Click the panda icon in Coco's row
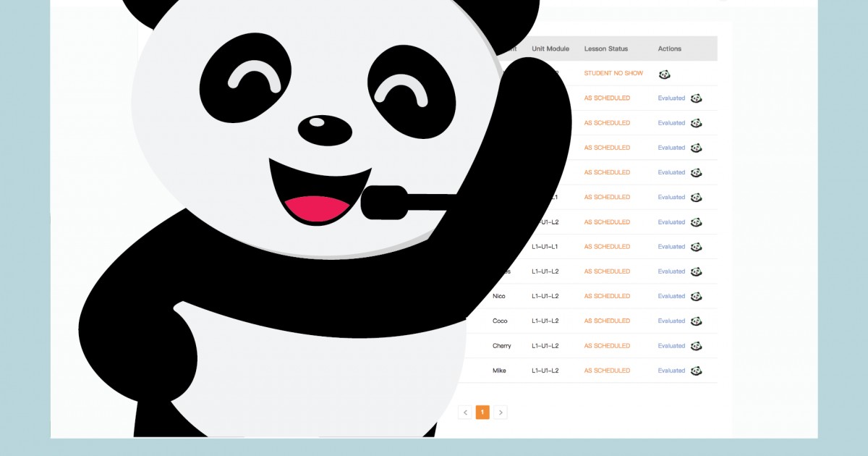The image size is (868, 456). pyautogui.click(x=696, y=321)
